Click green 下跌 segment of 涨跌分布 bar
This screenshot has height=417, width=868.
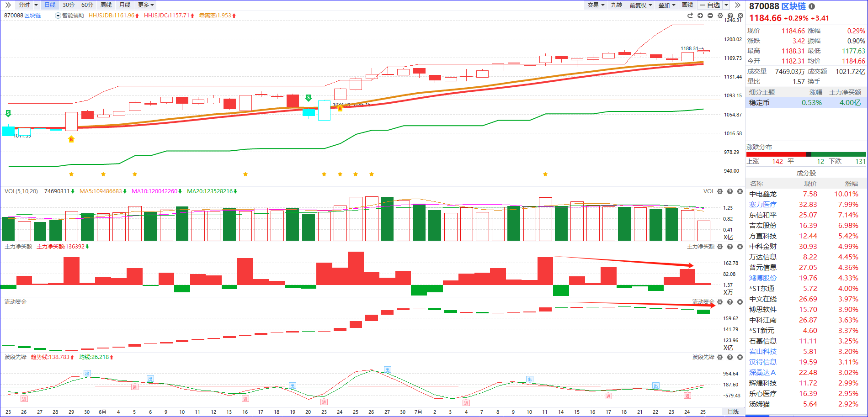(x=839, y=154)
